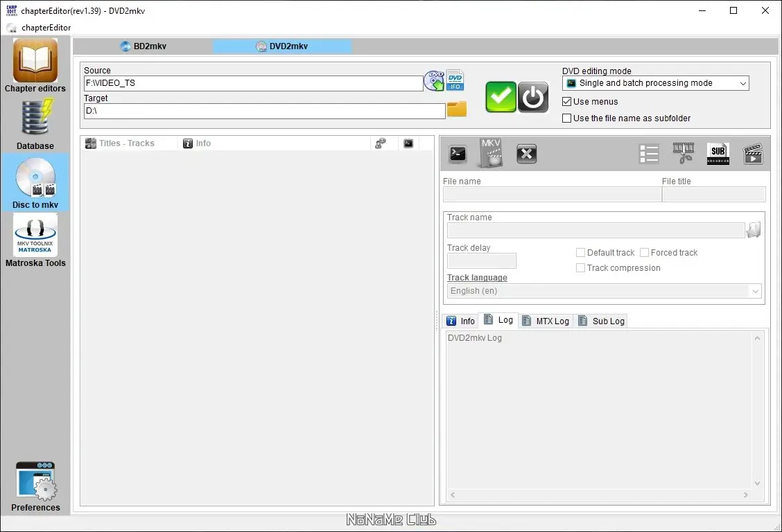
Task: Click the Info column header in tracks list
Action: pyautogui.click(x=275, y=143)
